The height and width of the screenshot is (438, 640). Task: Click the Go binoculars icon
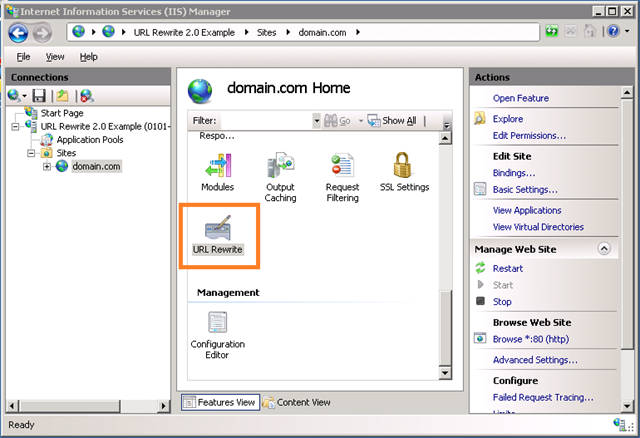pyautogui.click(x=331, y=120)
